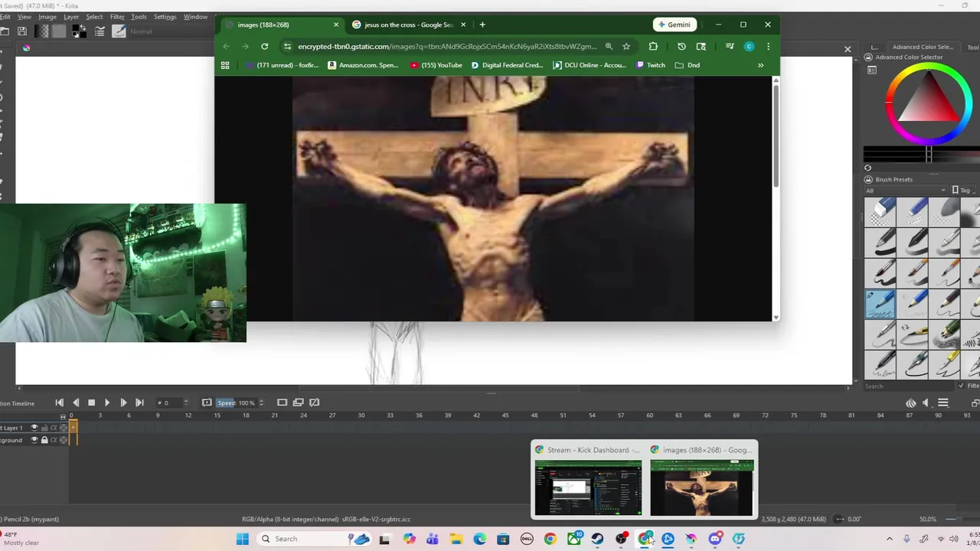
Task: Jump to last frame in timeline
Action: 139,403
